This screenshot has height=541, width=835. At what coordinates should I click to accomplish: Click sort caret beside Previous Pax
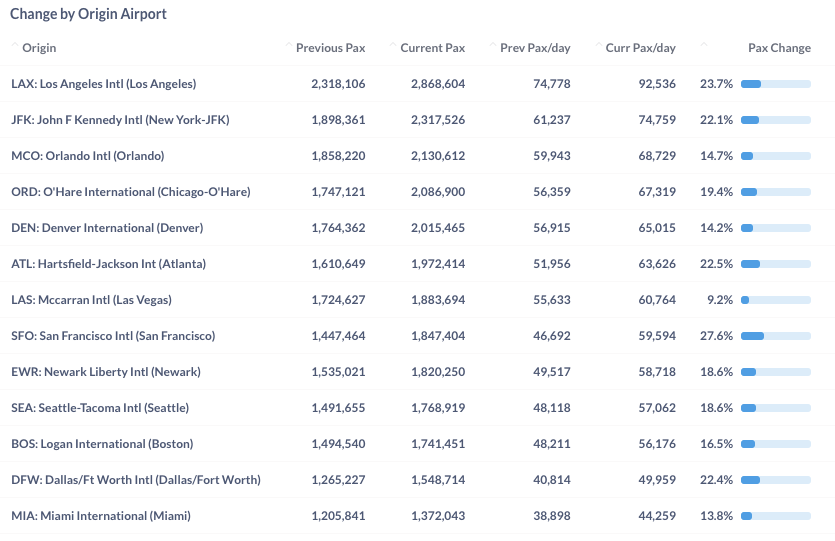point(289,45)
